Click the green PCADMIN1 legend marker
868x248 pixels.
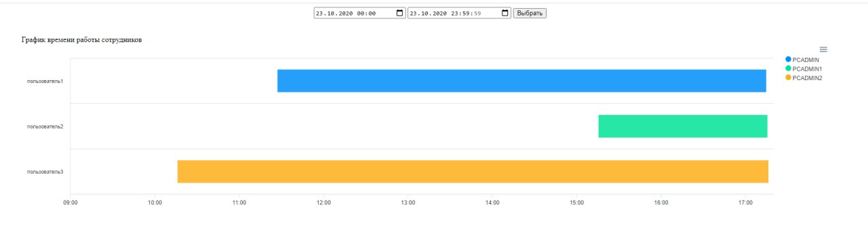click(x=788, y=69)
